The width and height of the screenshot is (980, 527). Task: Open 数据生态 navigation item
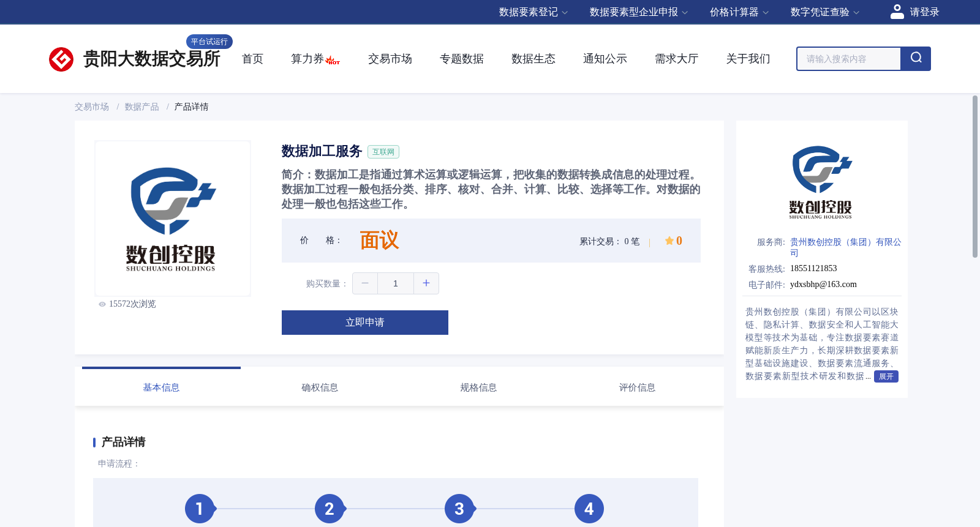pos(533,59)
